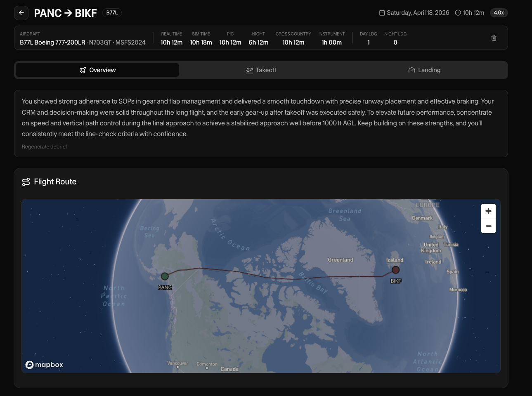Click the CROSS COUNTRY value 10h 12m

click(293, 42)
